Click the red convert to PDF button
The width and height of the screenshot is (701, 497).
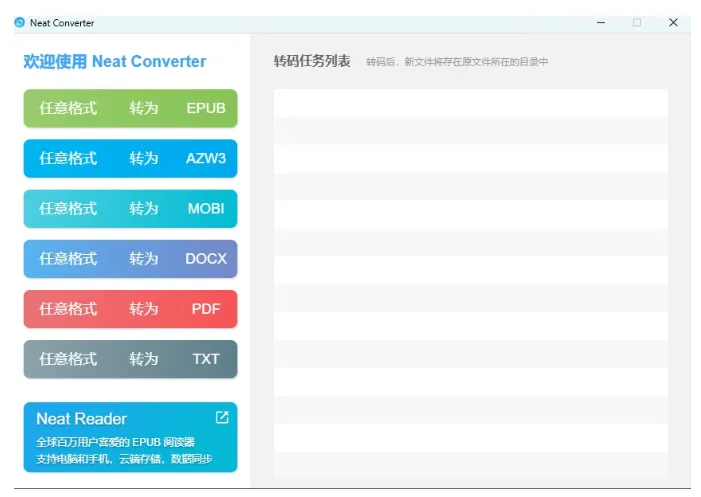[130, 309]
